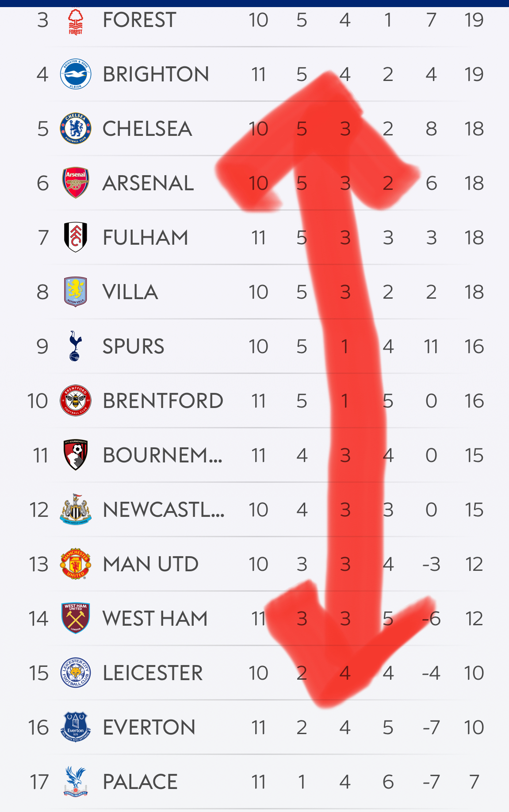This screenshot has height=812, width=509.
Task: Tap the EVERTON team name
Action: pyautogui.click(x=149, y=727)
